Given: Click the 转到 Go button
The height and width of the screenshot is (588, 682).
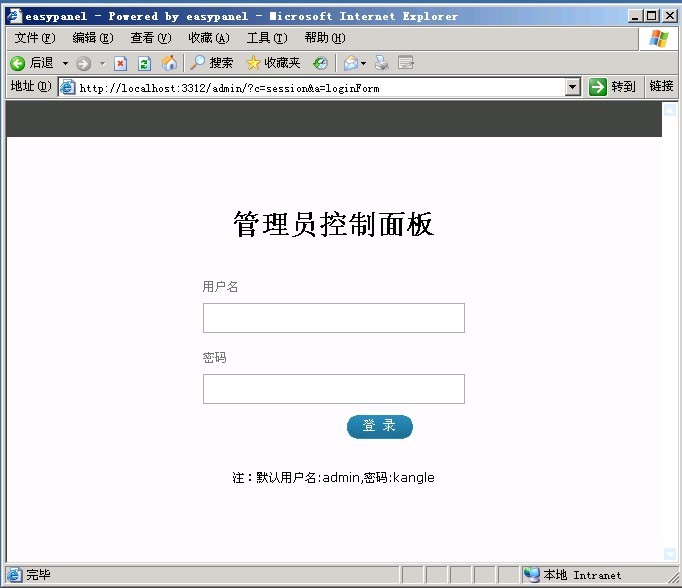Looking at the screenshot, I should 612,87.
